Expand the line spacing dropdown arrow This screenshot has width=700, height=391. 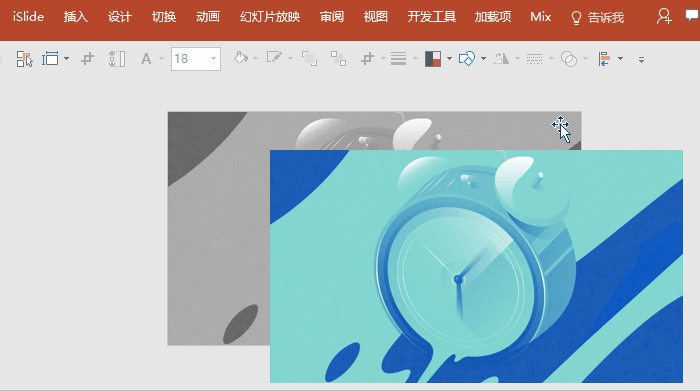(x=415, y=58)
